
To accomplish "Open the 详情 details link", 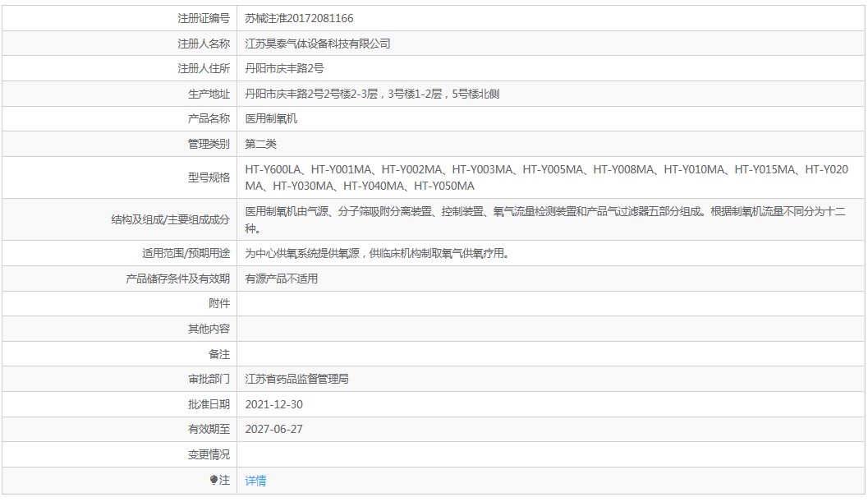I will (x=255, y=481).
